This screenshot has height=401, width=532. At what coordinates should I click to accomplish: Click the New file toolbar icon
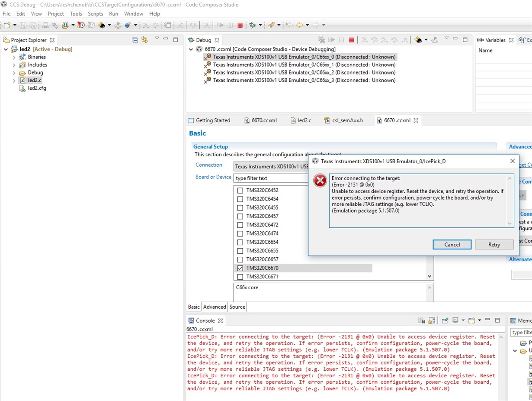pos(7,25)
